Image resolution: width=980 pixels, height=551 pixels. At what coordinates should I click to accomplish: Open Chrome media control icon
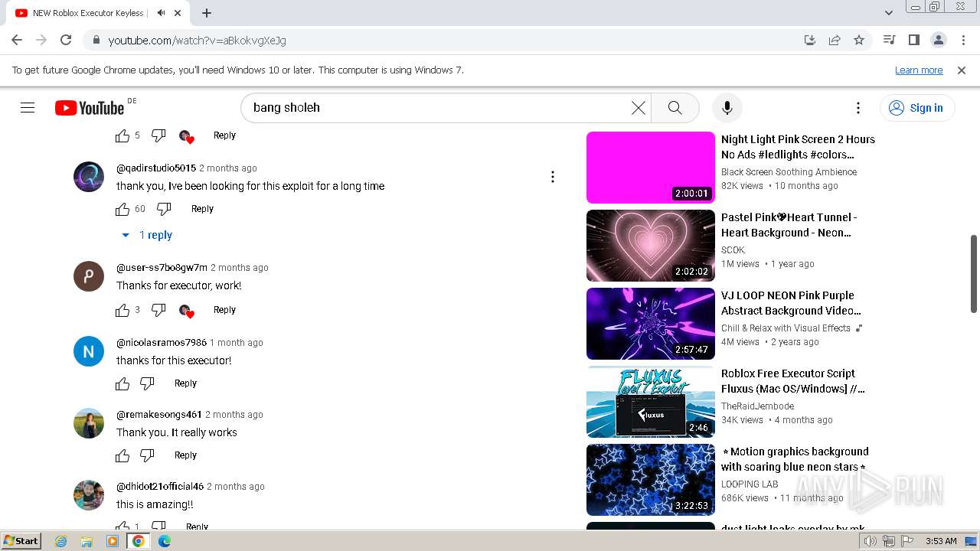(889, 40)
